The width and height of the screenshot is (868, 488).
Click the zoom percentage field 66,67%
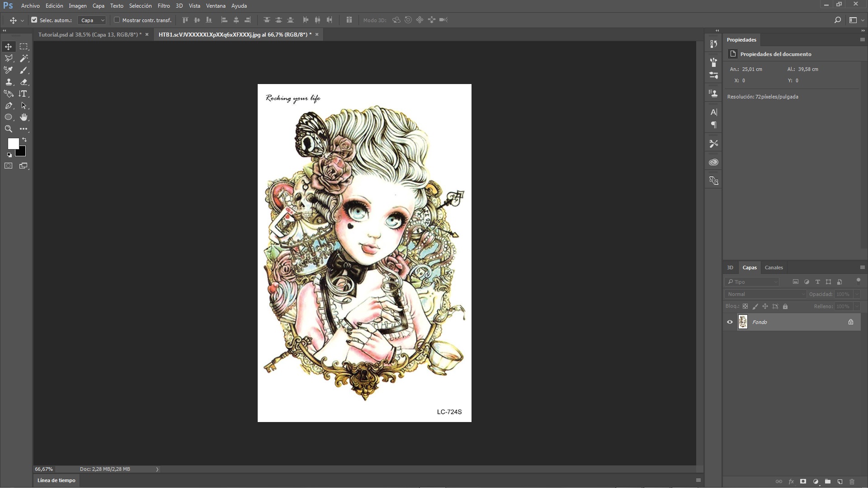point(44,469)
